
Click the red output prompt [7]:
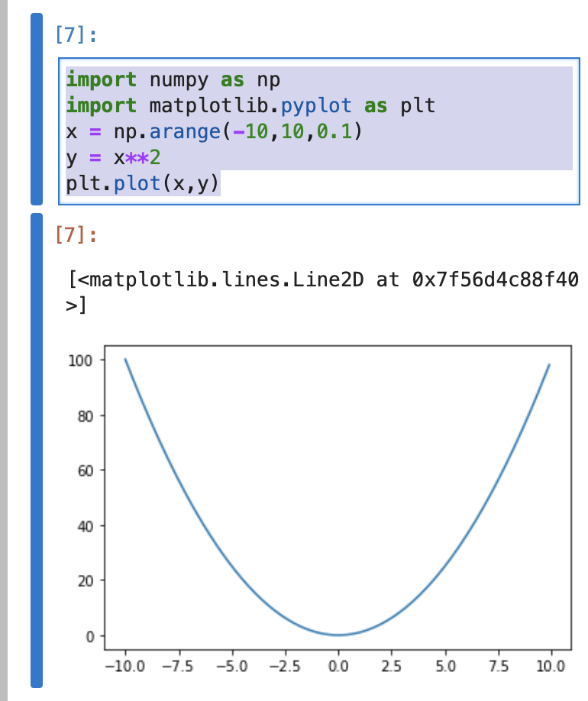77,235
